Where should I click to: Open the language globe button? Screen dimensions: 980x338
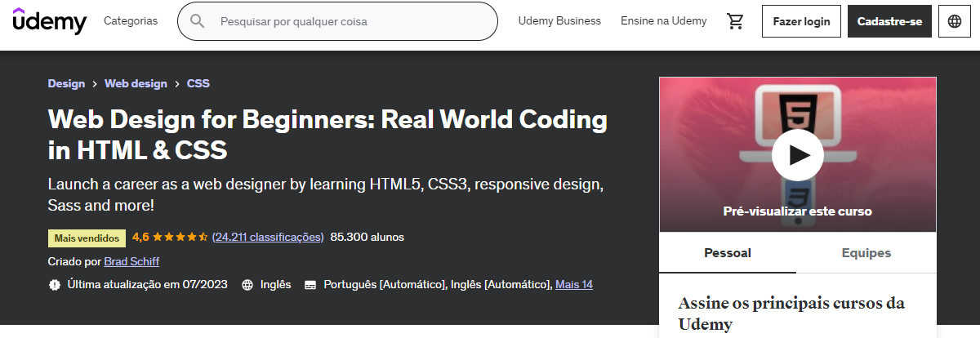pyautogui.click(x=955, y=21)
